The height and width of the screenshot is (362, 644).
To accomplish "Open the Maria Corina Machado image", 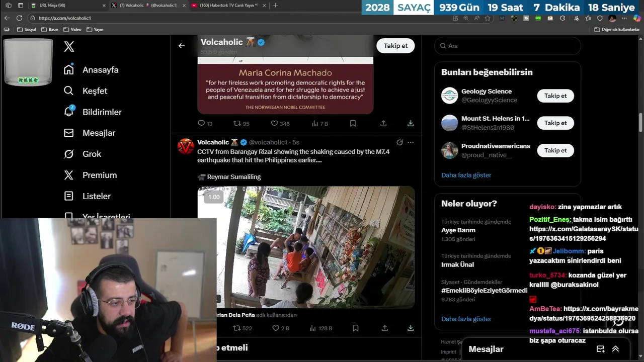I will [285, 74].
